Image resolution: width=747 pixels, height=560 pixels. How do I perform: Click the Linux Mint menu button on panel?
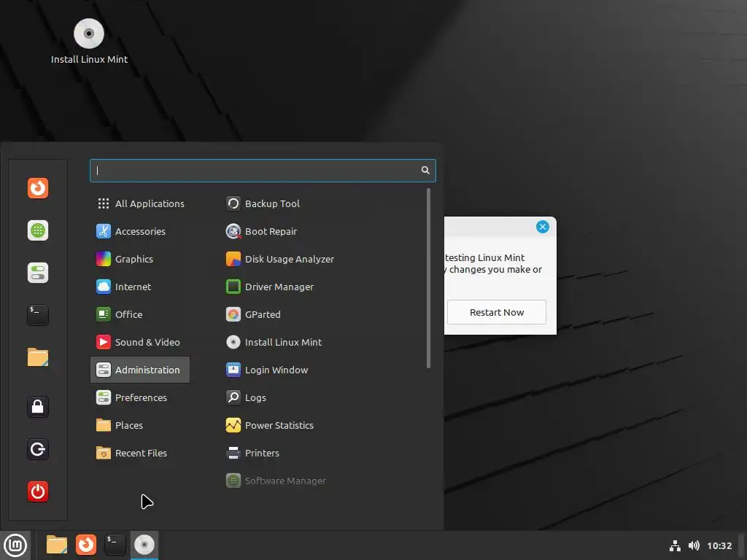click(15, 545)
